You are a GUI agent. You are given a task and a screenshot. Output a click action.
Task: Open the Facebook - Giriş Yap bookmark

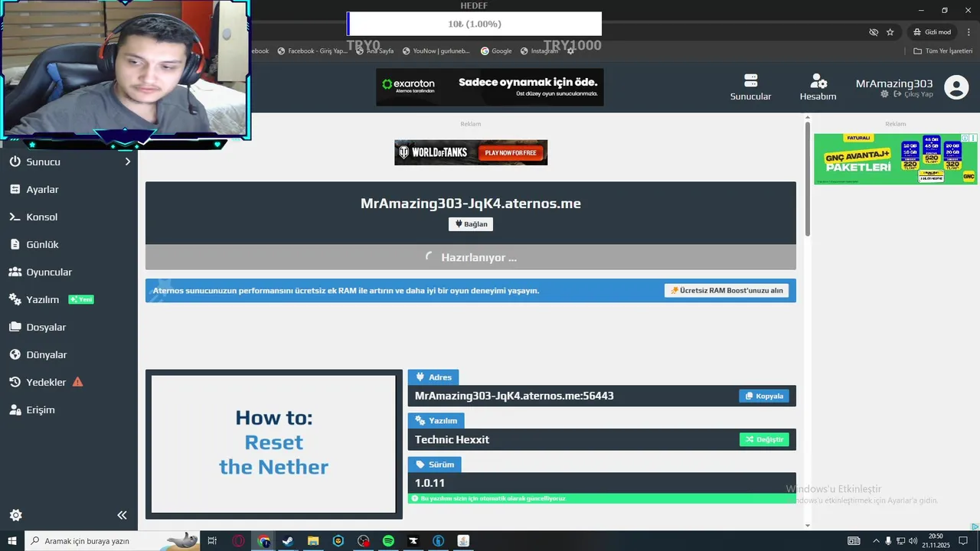(x=312, y=51)
